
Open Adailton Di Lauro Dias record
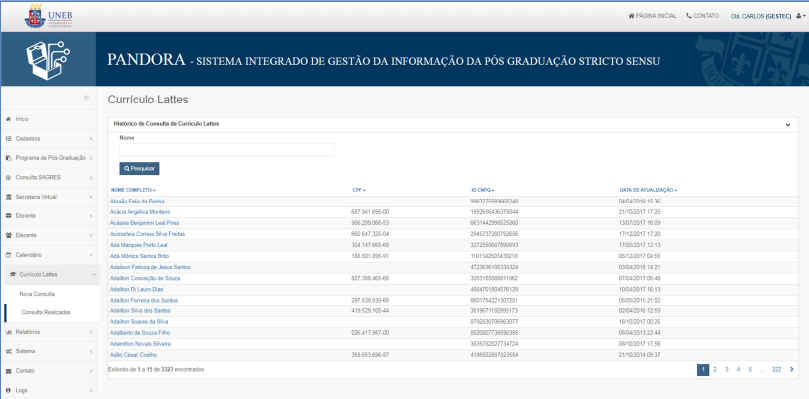coord(137,290)
